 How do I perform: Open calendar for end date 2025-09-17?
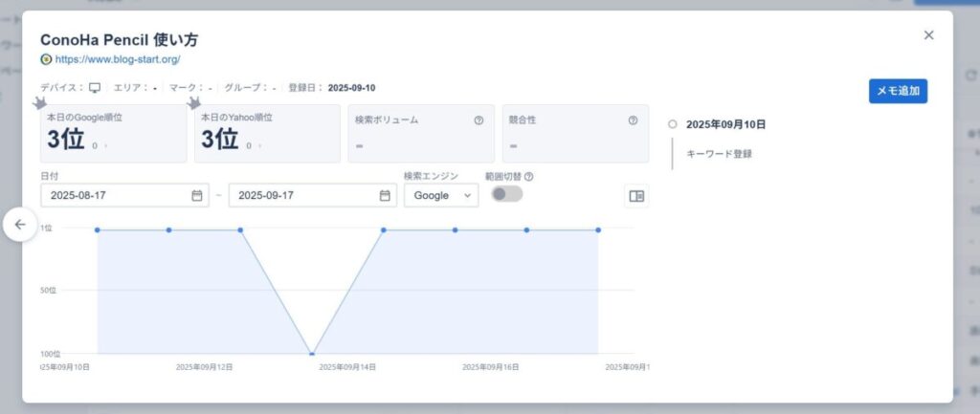tap(385, 195)
